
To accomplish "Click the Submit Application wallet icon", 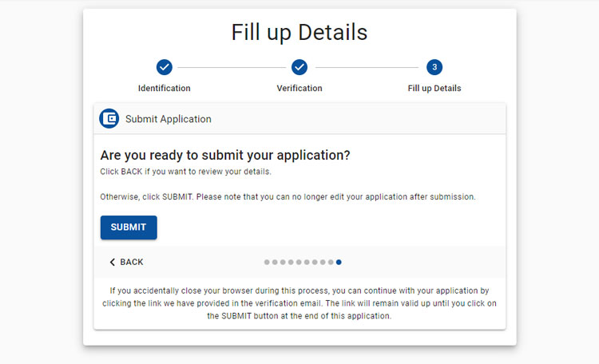I will click(109, 118).
